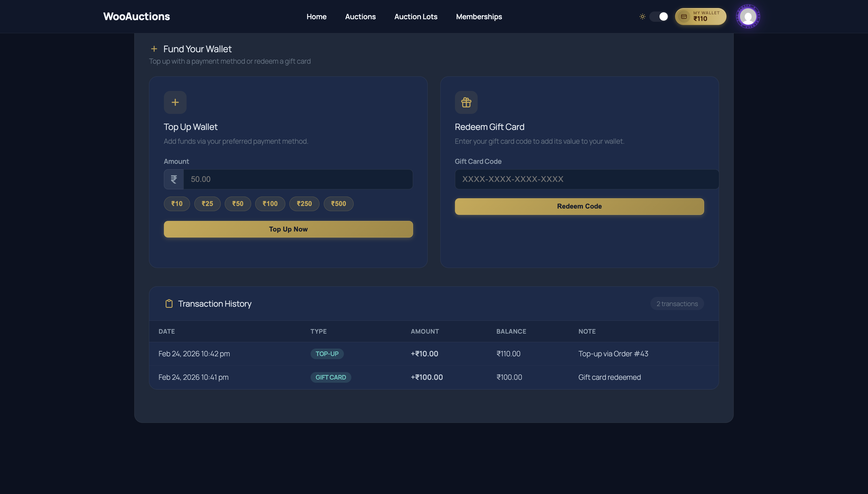Click the sun icon near the theme switch
Image resolution: width=868 pixels, height=494 pixels.
(x=643, y=16)
